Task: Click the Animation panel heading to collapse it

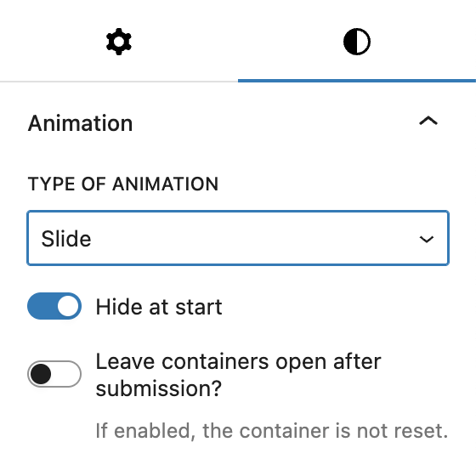Action: [x=81, y=123]
